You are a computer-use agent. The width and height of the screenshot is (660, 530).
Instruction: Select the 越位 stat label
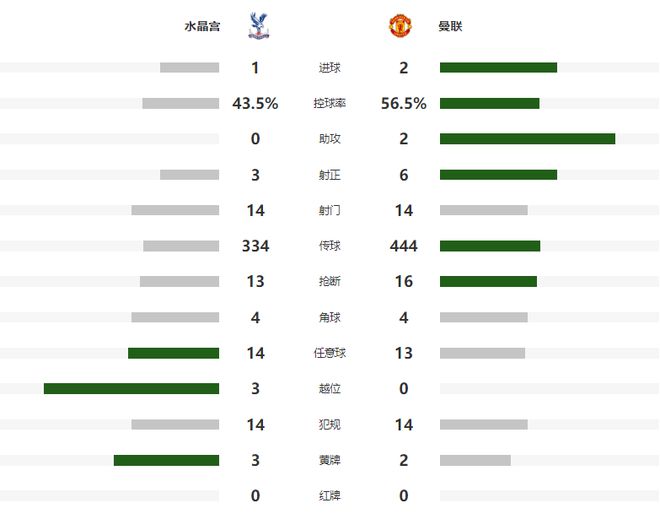pos(329,389)
